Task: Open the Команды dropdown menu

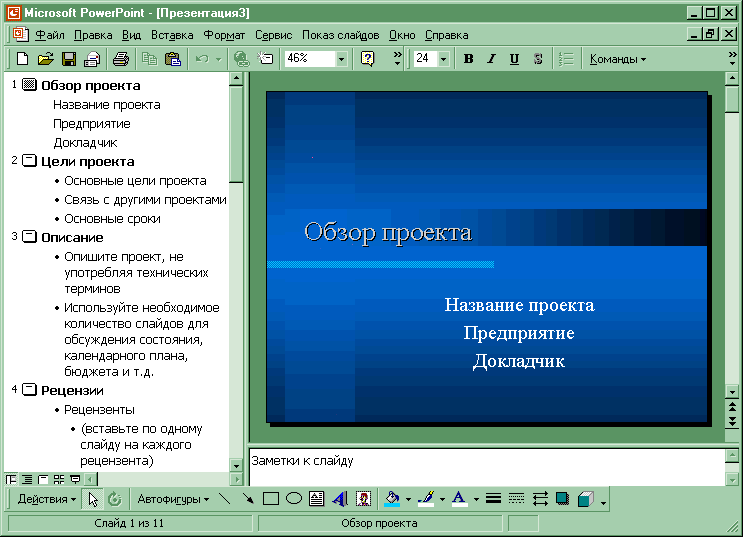Action: point(617,59)
